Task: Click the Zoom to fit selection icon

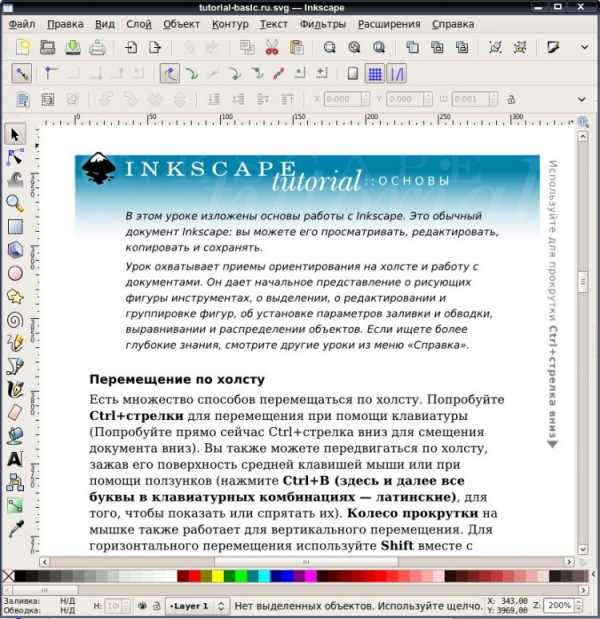Action: click(x=330, y=47)
